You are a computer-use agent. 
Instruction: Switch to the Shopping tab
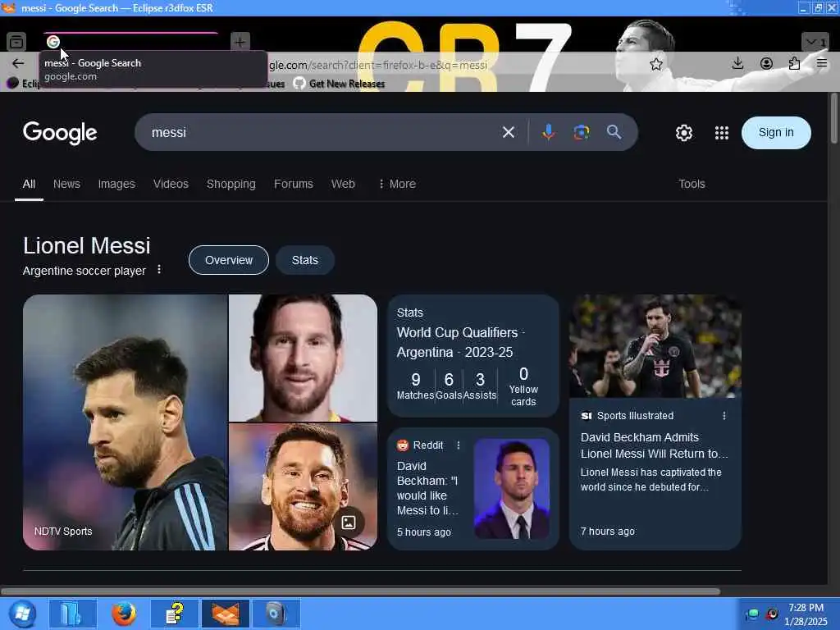231,184
